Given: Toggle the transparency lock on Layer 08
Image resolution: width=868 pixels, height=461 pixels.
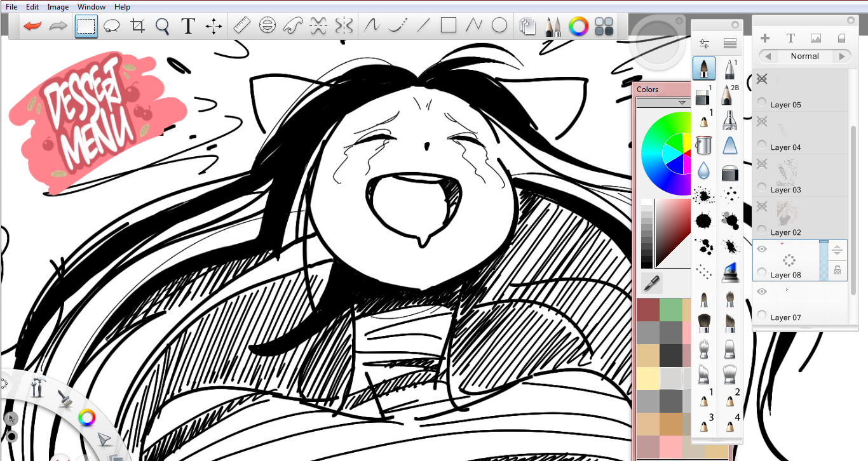Looking at the screenshot, I should click(837, 270).
